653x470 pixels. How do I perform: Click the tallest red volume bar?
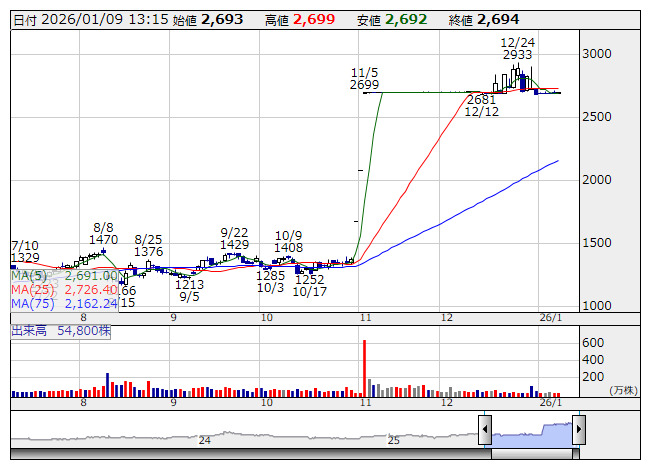(364, 368)
